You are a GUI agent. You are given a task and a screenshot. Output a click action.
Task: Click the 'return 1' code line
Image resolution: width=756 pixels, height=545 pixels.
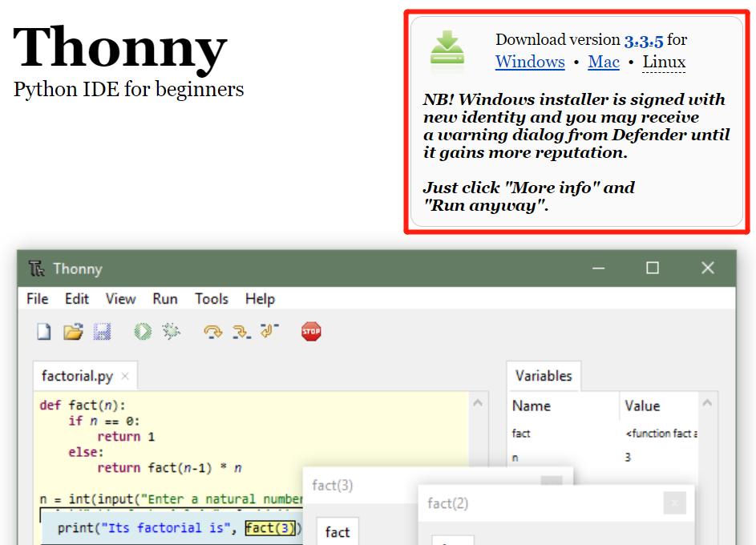126,437
